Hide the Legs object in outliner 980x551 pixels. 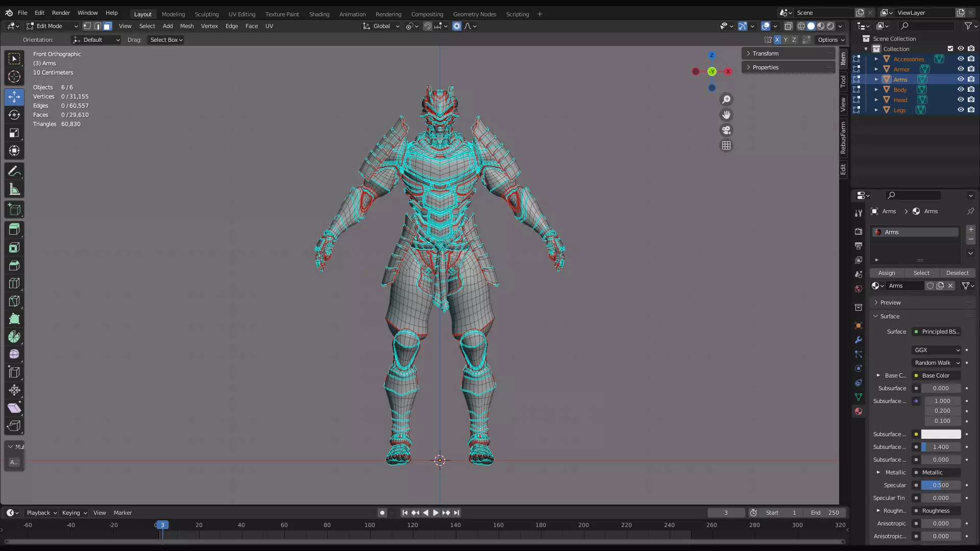960,110
